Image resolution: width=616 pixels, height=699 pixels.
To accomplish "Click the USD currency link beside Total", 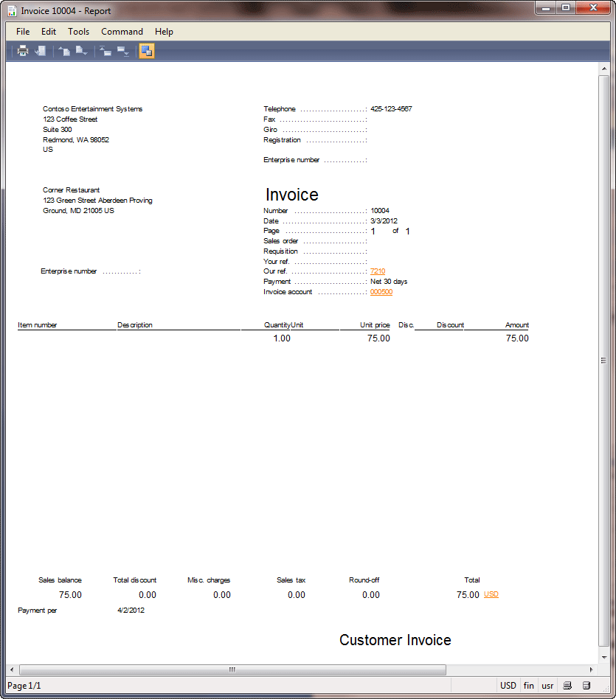I will [491, 594].
